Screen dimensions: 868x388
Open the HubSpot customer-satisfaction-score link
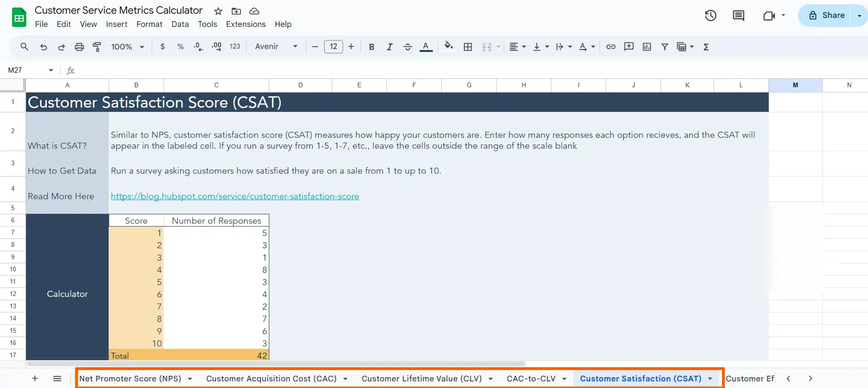[235, 196]
